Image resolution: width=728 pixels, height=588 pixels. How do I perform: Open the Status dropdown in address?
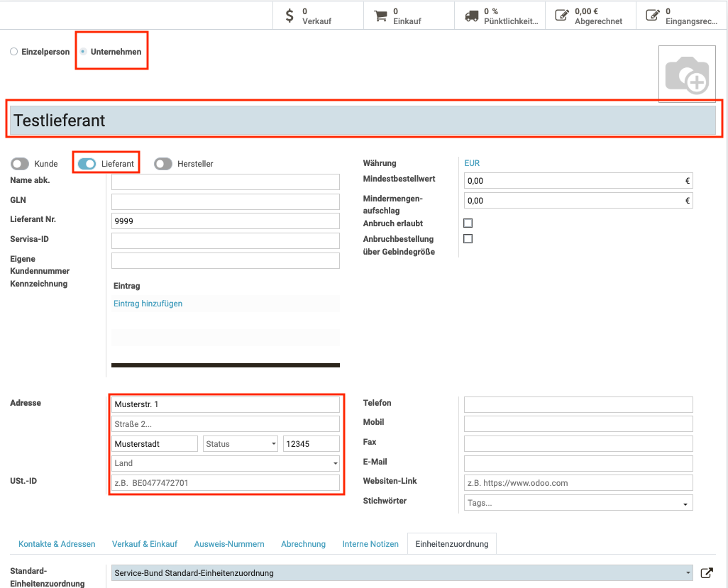pyautogui.click(x=240, y=444)
